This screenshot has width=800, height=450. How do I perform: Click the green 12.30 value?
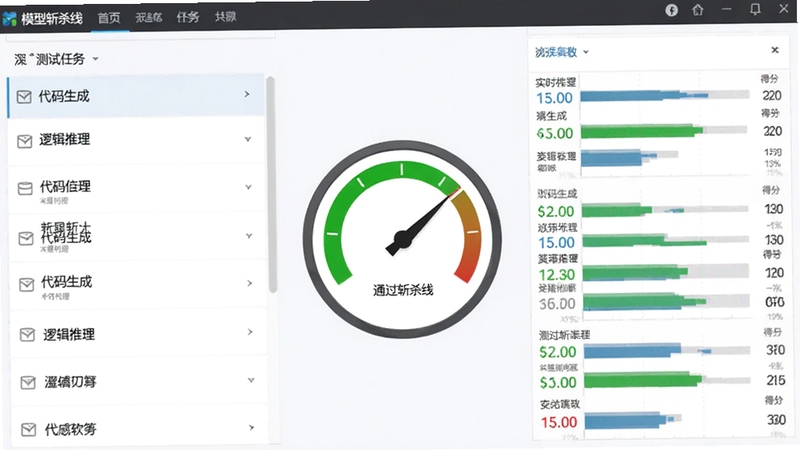click(x=557, y=275)
